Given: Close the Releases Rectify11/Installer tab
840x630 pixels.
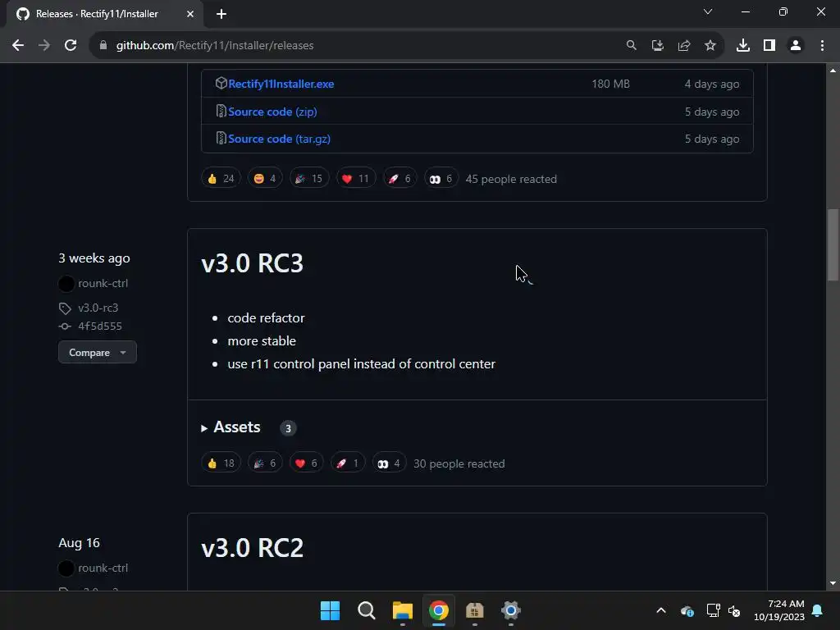Looking at the screenshot, I should tap(190, 14).
